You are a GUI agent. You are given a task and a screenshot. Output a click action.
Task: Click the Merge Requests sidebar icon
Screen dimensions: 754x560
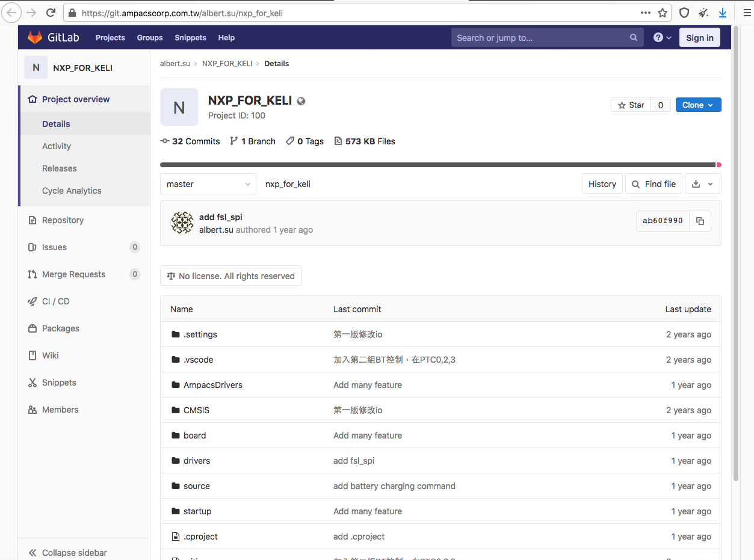32,274
